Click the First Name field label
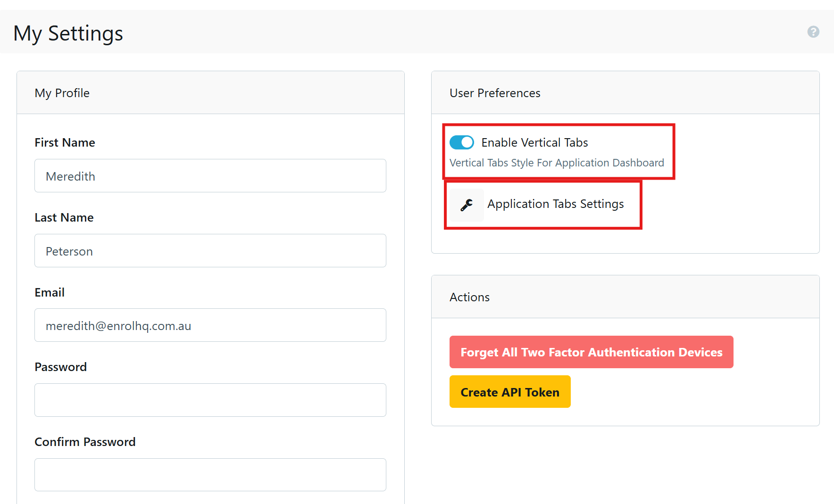The width and height of the screenshot is (834, 504). pos(65,142)
